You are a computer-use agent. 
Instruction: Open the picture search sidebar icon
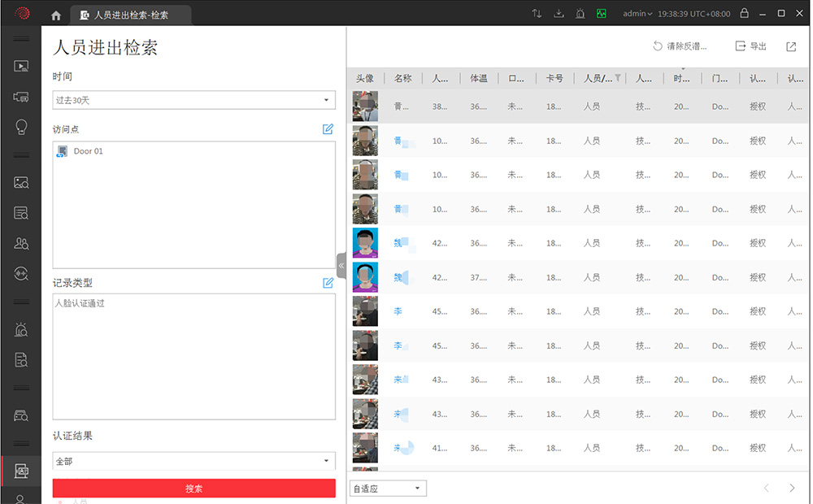pos(21,183)
